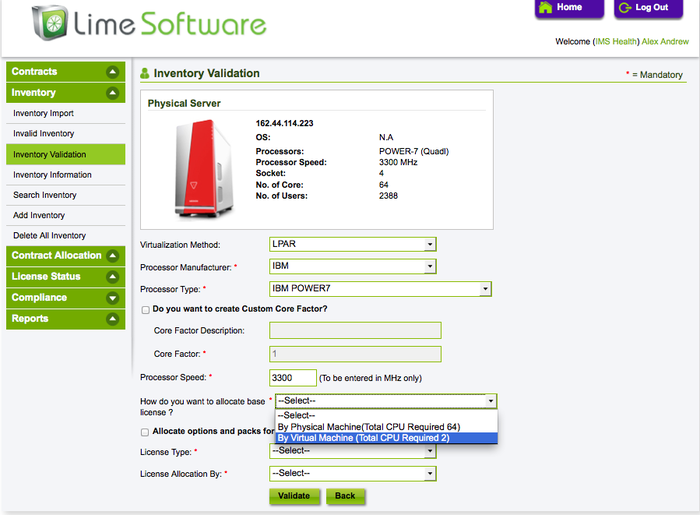Enable the Custom Core Factor checkbox
700x515 pixels.
145,309
